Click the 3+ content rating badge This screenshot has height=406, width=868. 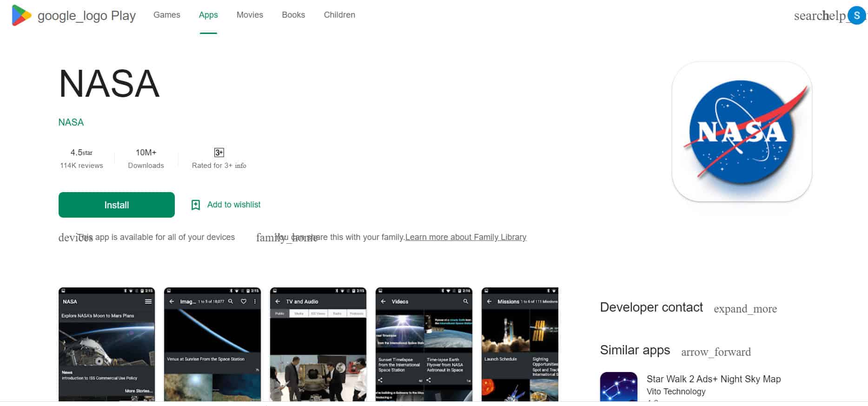coord(219,153)
